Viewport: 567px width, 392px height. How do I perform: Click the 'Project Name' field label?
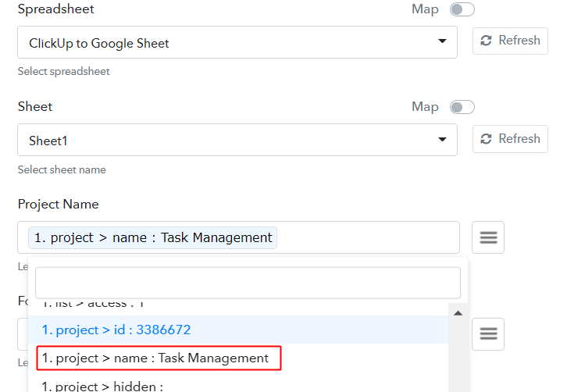click(59, 205)
